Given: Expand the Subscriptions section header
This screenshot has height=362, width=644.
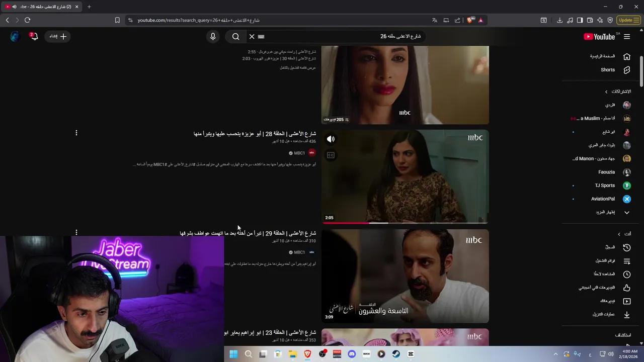Looking at the screenshot, I should [618, 92].
